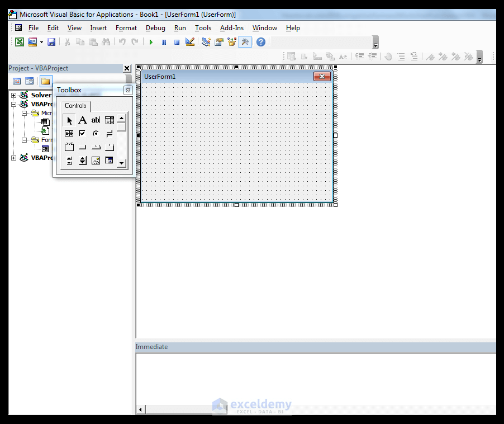Viewport: 504px width, 424px height.
Task: Click the Copy toolbar icon
Action: 80,42
